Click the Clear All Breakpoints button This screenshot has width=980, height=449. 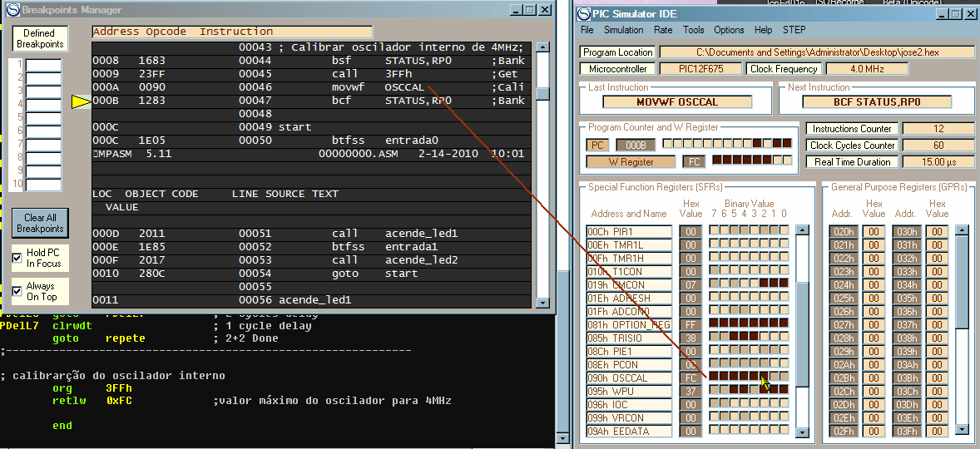pyautogui.click(x=40, y=223)
